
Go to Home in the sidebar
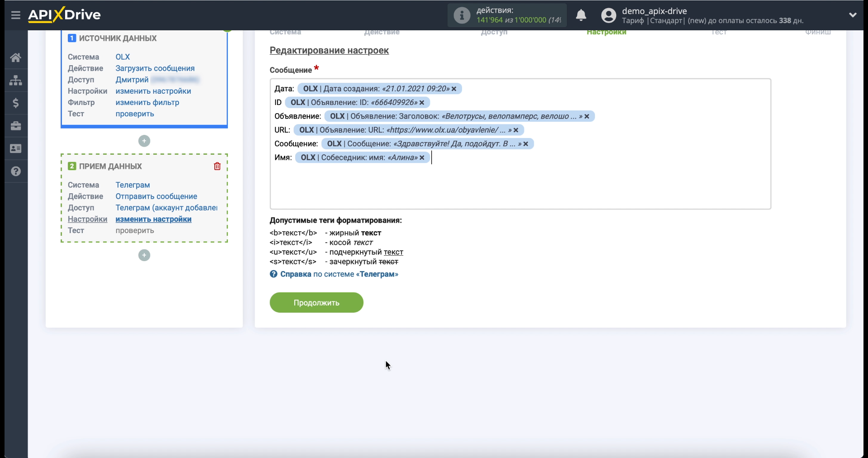point(16,57)
